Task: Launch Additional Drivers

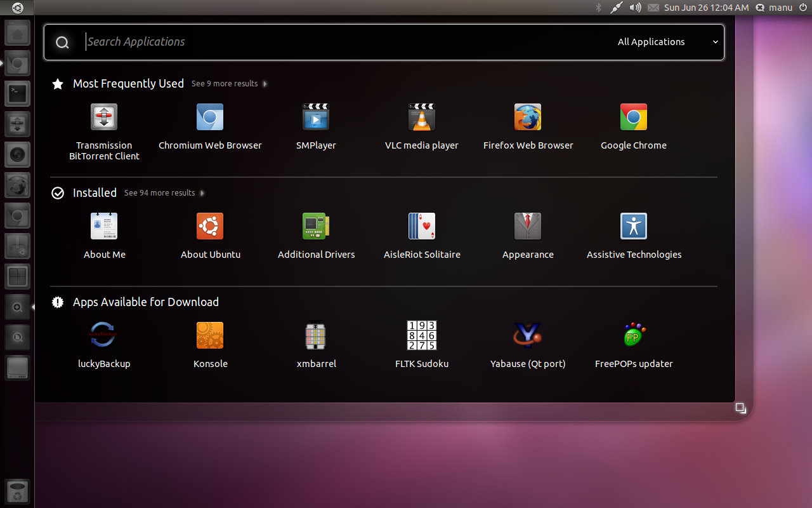Action: click(316, 236)
